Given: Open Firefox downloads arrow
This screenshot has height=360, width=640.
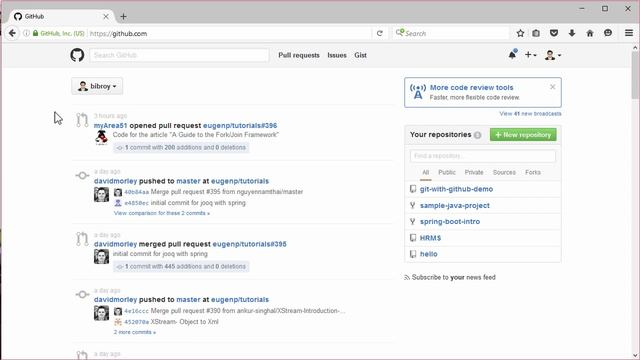Looking at the screenshot, I should pyautogui.click(x=572, y=33).
